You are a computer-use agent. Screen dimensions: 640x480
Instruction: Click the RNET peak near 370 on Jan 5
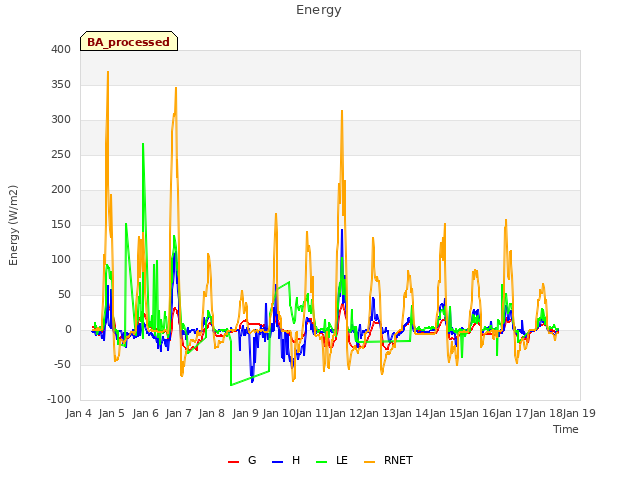[x=108, y=72]
